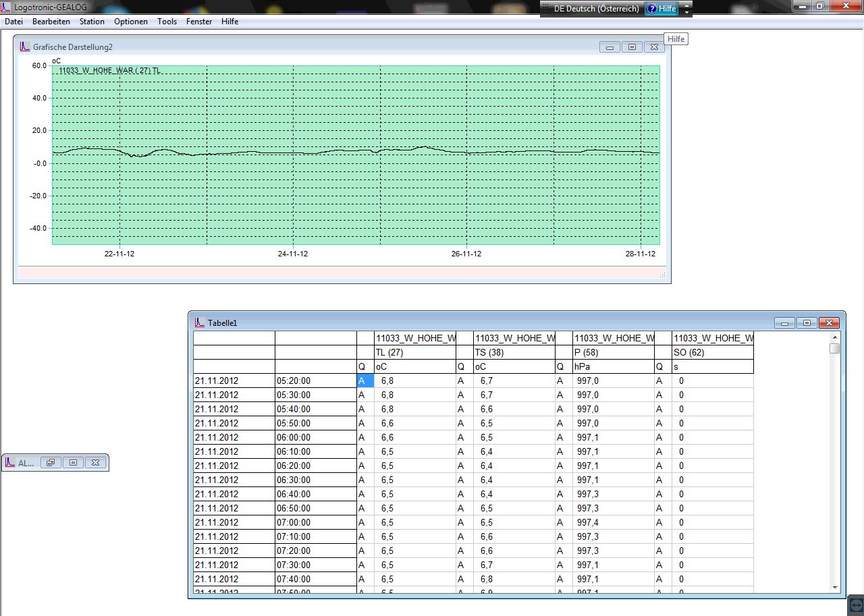Click the Tabelle1 window icon
The image size is (864, 616).
click(199, 323)
